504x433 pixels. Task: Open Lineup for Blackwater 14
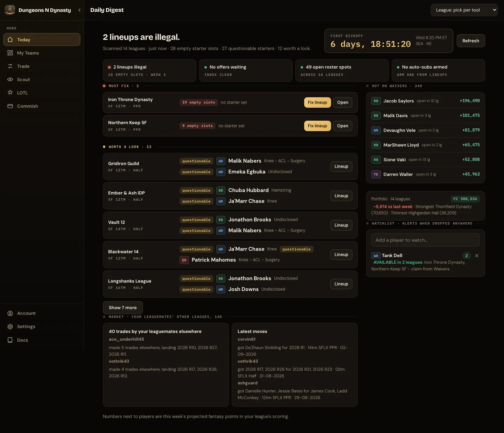click(341, 255)
